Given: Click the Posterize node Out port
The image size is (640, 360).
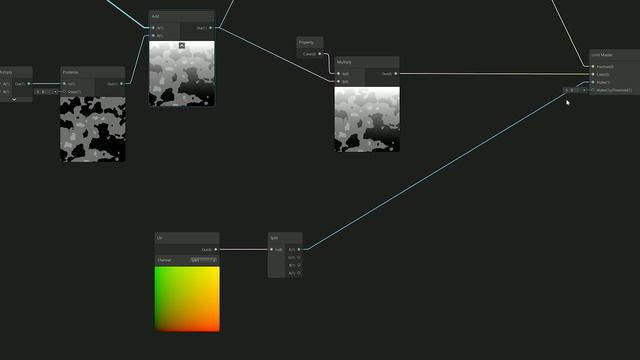Looking at the screenshot, I should (x=122, y=84).
